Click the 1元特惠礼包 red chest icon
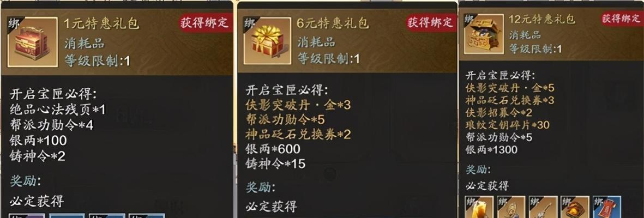644x218 pixels. (33, 42)
